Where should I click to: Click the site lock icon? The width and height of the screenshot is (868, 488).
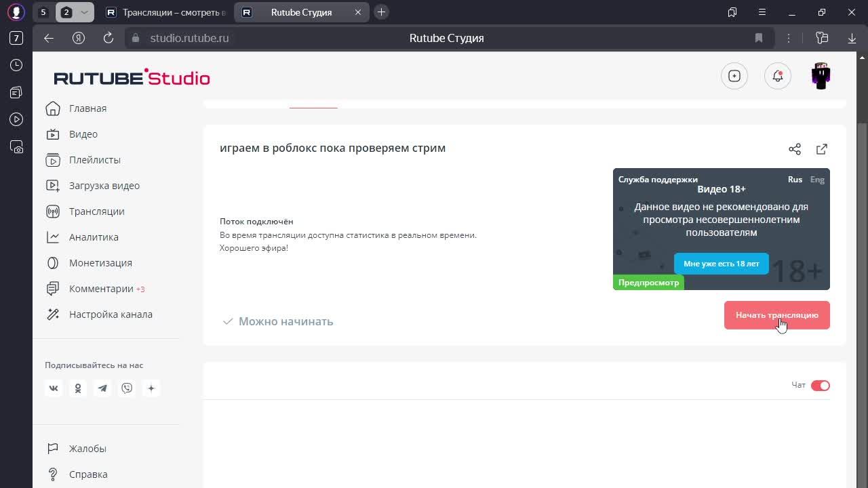pyautogui.click(x=136, y=38)
